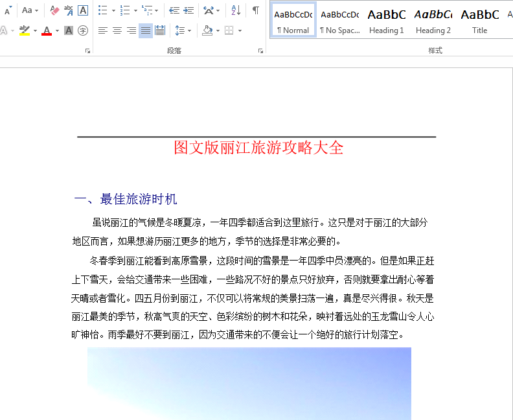This screenshot has height=420, width=513.
Task: Increase paragraph indent
Action: 188,10
